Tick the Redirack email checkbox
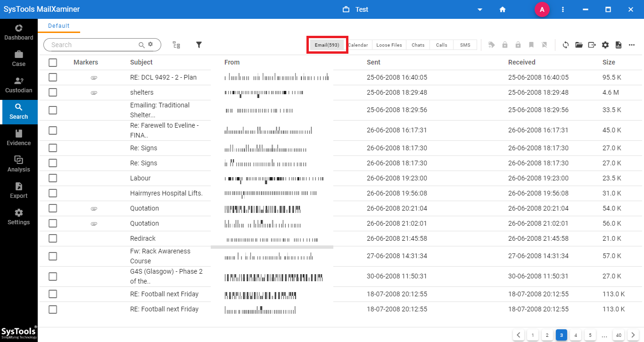The image size is (644, 342). pos(53,239)
